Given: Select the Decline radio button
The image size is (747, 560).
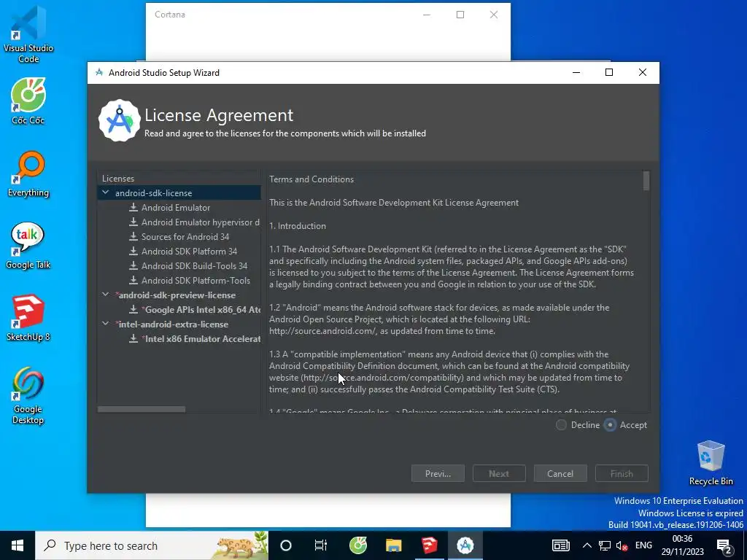Looking at the screenshot, I should tap(561, 425).
